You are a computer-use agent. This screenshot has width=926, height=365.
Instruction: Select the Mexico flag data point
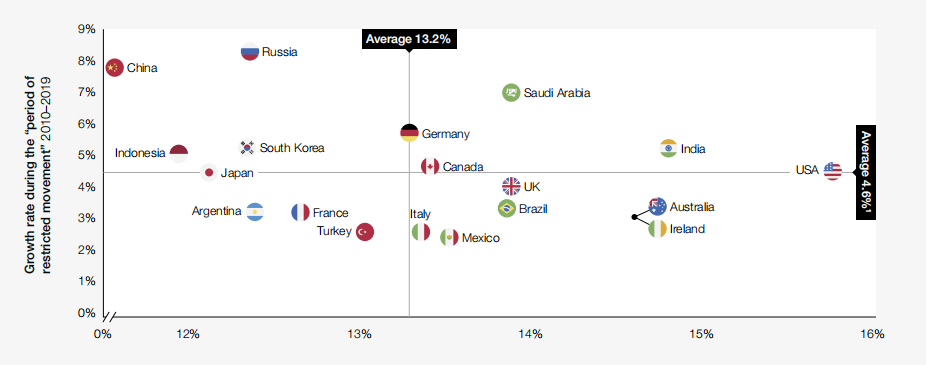click(449, 237)
